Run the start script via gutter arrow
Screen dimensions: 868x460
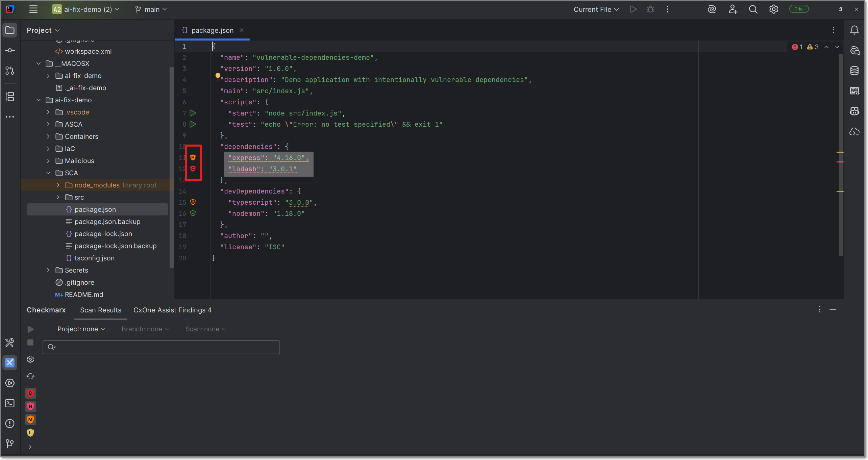click(x=193, y=113)
